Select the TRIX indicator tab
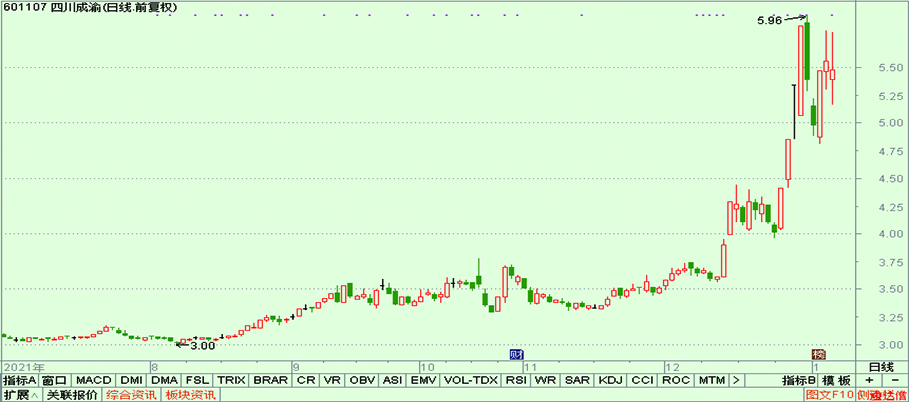The height and width of the screenshot is (402, 909). 231,381
